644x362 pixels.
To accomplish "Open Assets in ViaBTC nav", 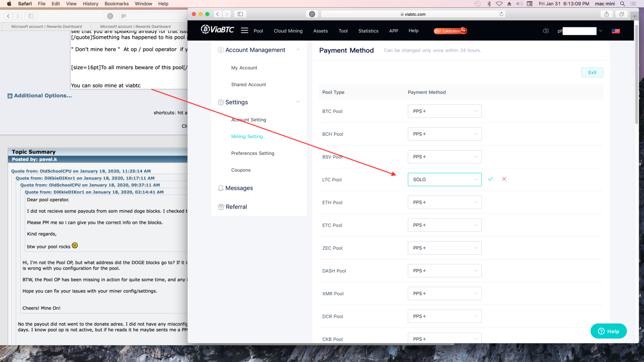I will pyautogui.click(x=320, y=31).
